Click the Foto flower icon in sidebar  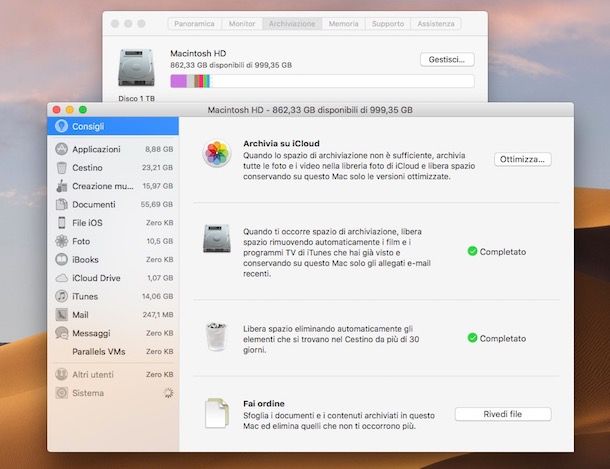61,241
